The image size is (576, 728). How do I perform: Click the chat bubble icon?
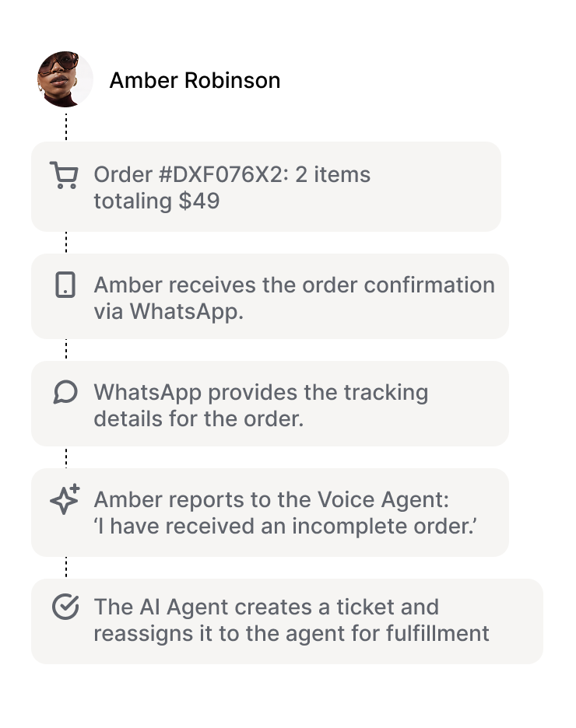(x=65, y=393)
